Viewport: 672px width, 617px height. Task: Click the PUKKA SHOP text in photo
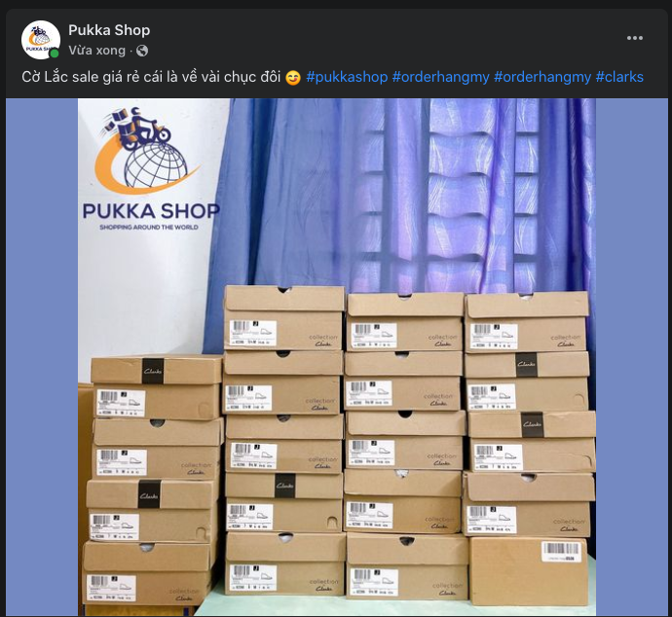click(151, 211)
